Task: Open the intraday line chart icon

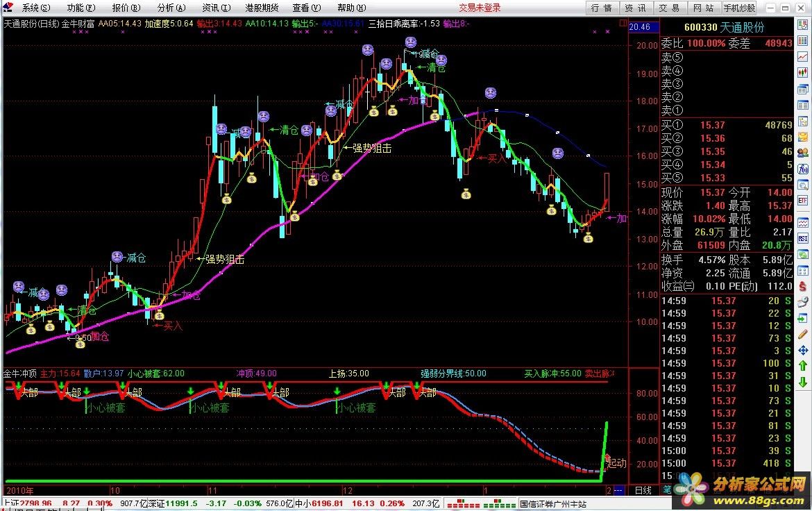Action: tap(803, 56)
